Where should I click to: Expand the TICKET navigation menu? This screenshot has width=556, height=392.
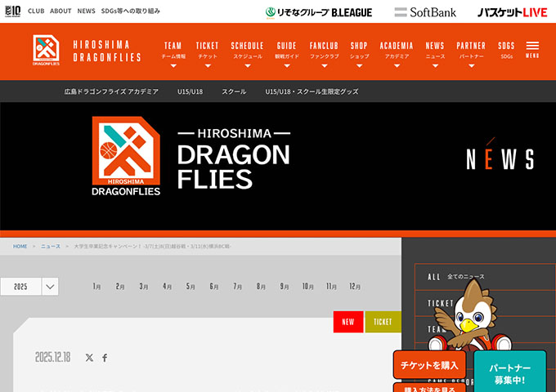pos(208,51)
